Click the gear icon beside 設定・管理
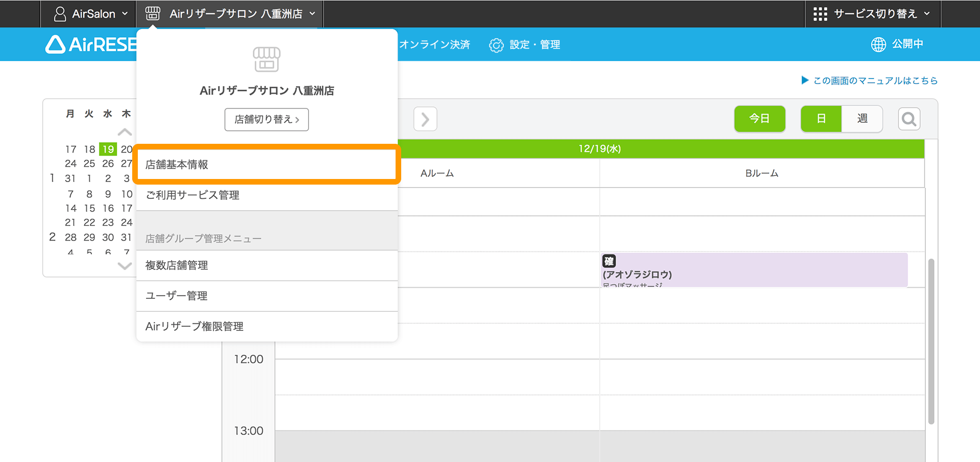This screenshot has width=980, height=462. point(496,45)
